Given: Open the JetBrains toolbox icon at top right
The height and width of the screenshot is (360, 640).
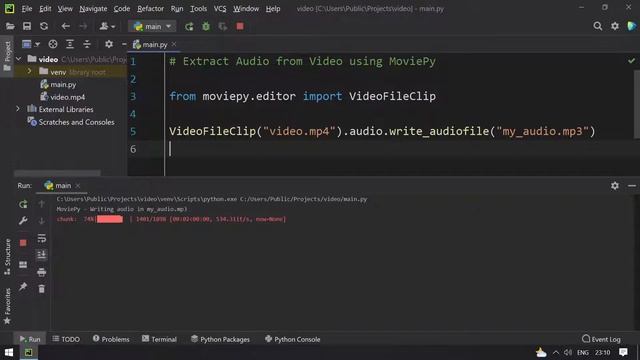Looking at the screenshot, I should coord(632,26).
